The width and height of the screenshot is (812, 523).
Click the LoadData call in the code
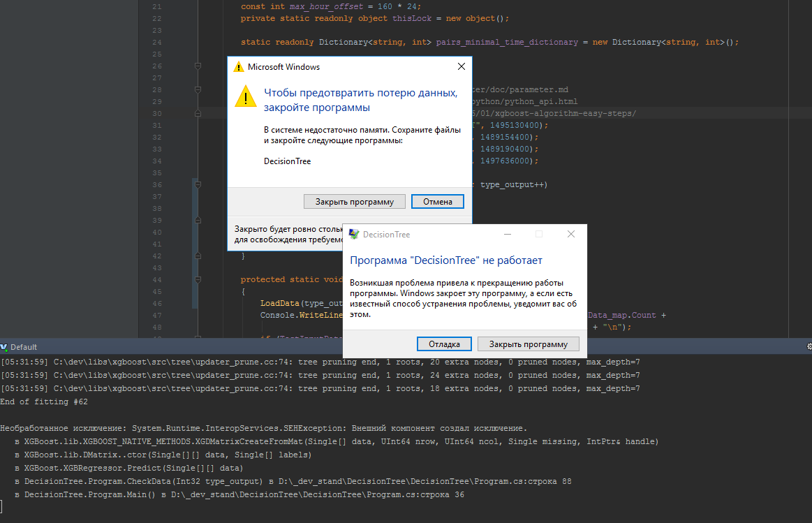tap(280, 304)
